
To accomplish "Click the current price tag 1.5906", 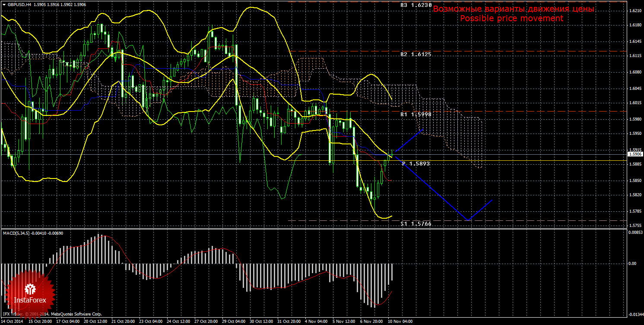I will (x=635, y=154).
